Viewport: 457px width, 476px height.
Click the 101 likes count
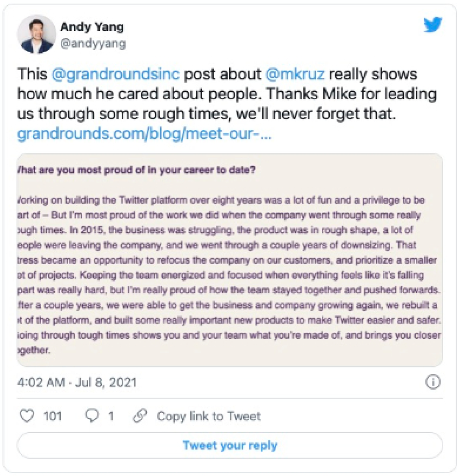pyautogui.click(x=53, y=416)
